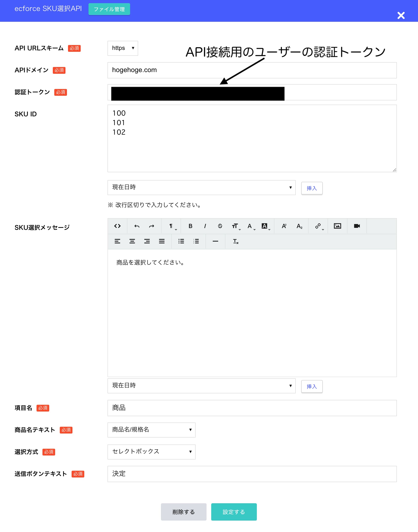Insert a horizontal line into the message
This screenshot has width=418, height=532.
(x=215, y=241)
